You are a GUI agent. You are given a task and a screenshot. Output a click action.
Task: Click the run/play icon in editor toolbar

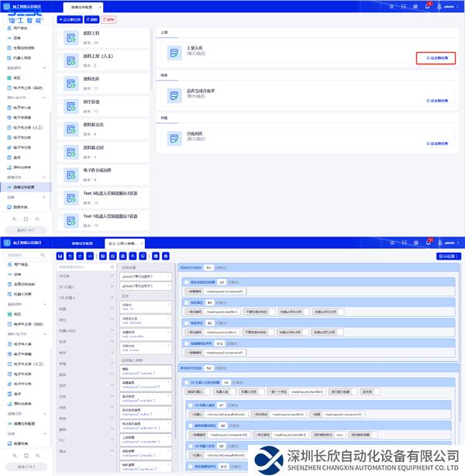[156, 255]
